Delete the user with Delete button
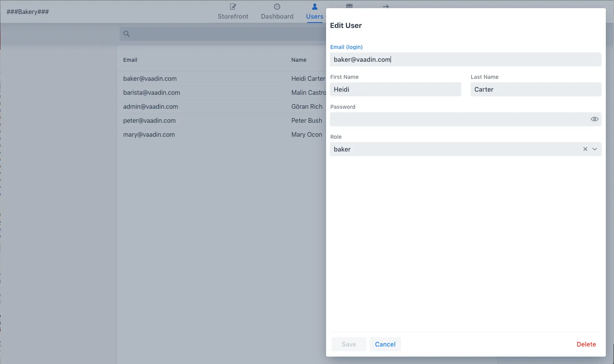 pyautogui.click(x=586, y=344)
